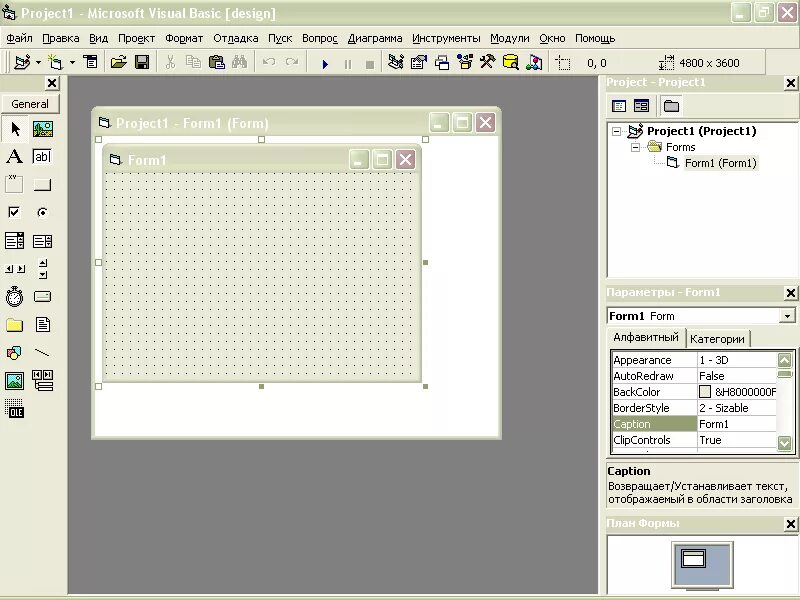Select the Frame control tool
This screenshot has width=800, height=600.
point(15,184)
